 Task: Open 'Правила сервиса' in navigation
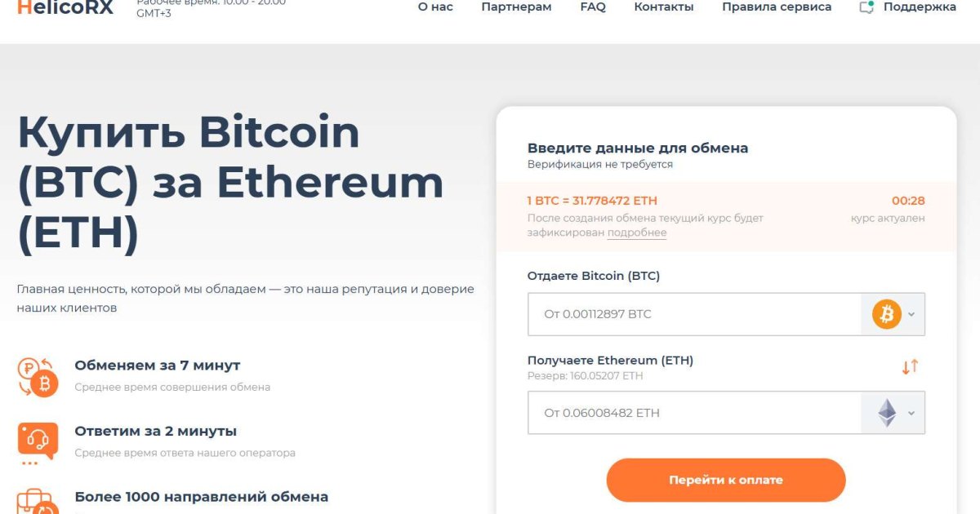pos(777,7)
